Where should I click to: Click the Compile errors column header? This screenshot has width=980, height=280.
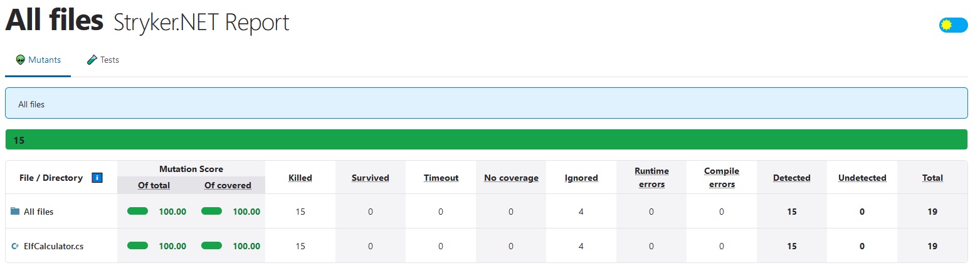point(722,178)
